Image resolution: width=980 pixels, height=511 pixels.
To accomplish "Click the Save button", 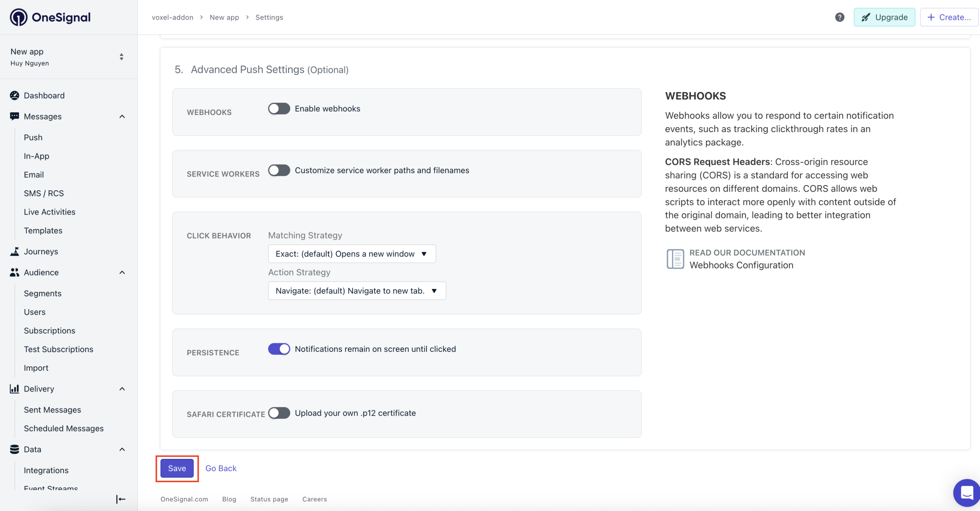I will pos(177,468).
